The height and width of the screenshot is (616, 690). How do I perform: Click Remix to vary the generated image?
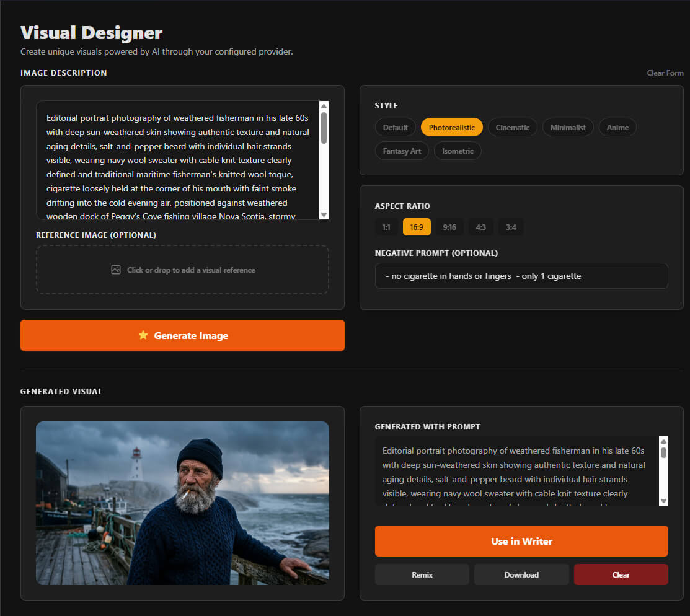point(422,574)
